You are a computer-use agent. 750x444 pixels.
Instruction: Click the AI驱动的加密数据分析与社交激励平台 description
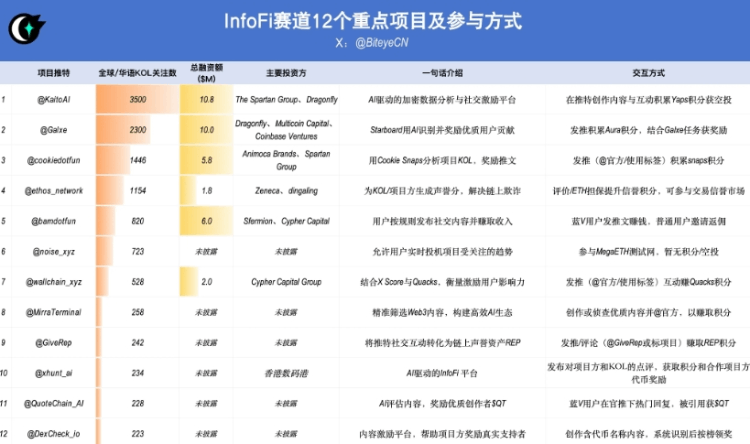[442, 100]
